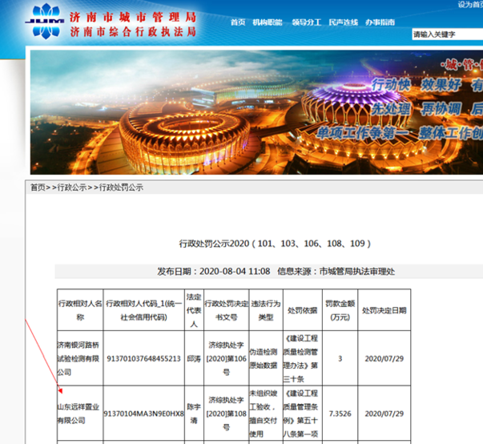Open the 民声连线 navigation item

pyautogui.click(x=343, y=22)
